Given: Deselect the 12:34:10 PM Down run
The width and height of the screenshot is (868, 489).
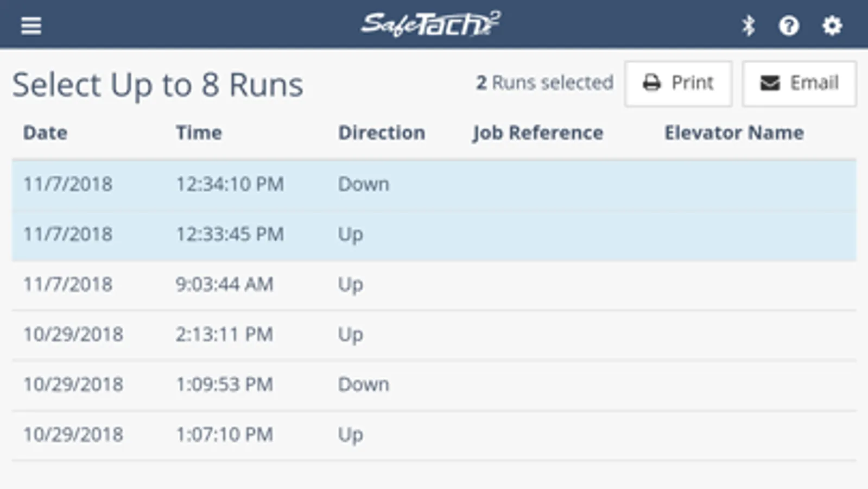Looking at the screenshot, I should pyautogui.click(x=433, y=184).
